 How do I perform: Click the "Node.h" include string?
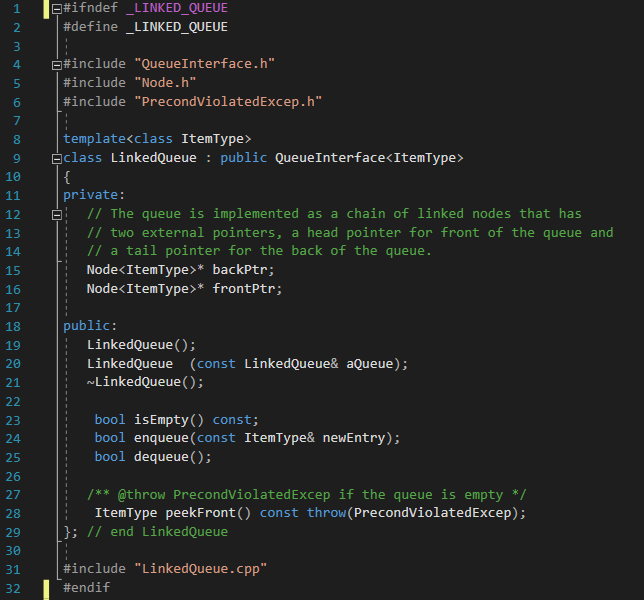[x=165, y=83]
